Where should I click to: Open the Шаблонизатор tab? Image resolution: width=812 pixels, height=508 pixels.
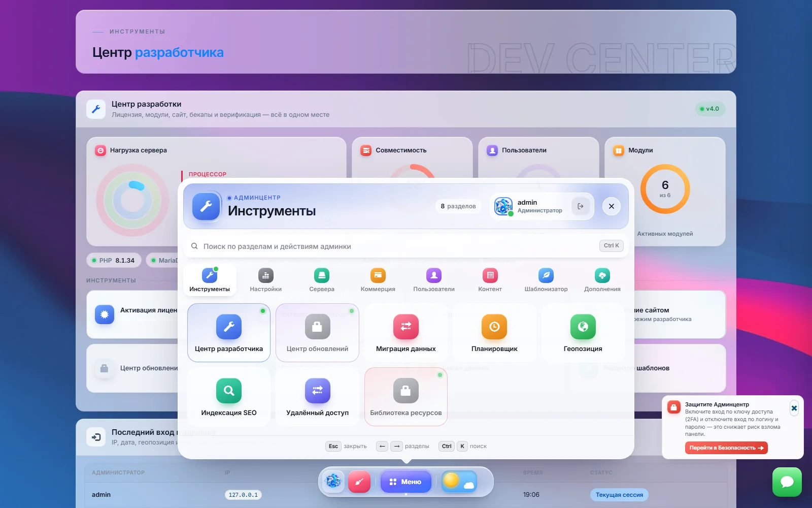pos(546,280)
